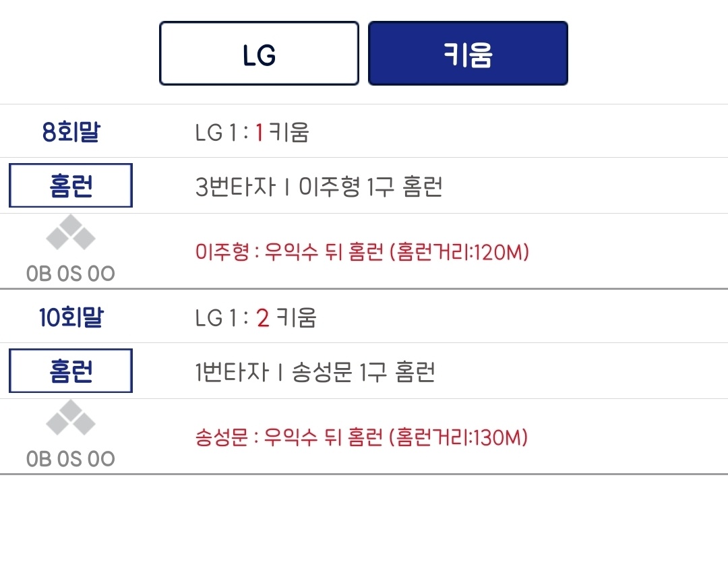The height and width of the screenshot is (585, 728).
Task: Open the 3번타자 이주형 1구 홈런 entry
Action: click(319, 187)
